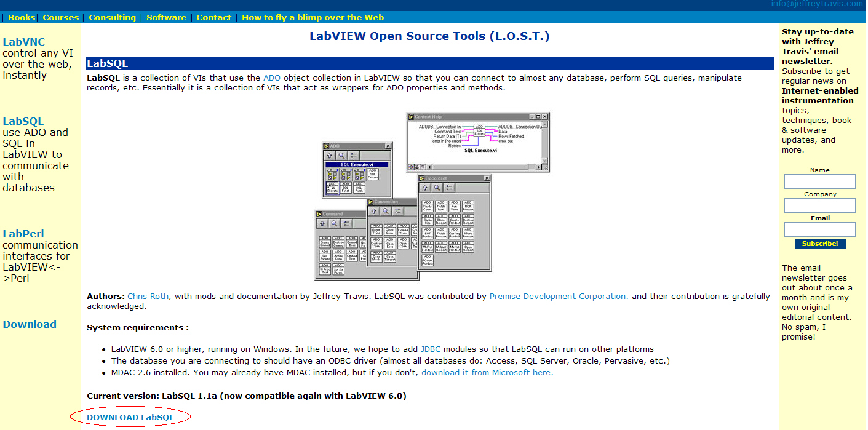The width and height of the screenshot is (868, 430).
Task: Click Contact in the navigation bar
Action: [214, 17]
